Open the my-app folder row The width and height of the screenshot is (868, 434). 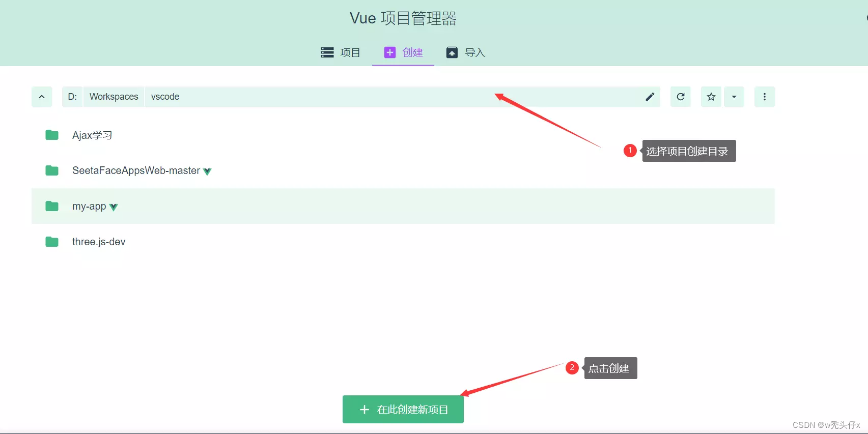(x=89, y=207)
